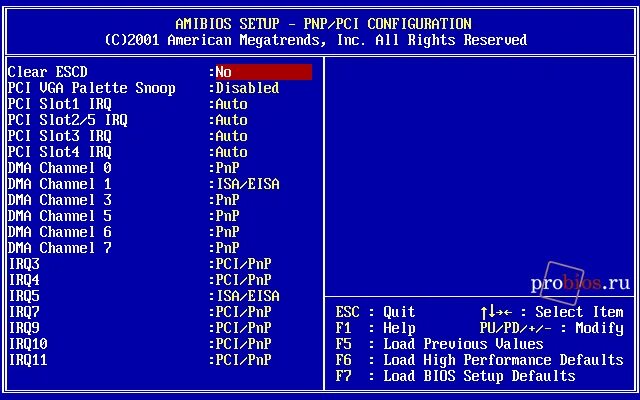Change Auto value for PCI Slot1 IRQ

231,104
